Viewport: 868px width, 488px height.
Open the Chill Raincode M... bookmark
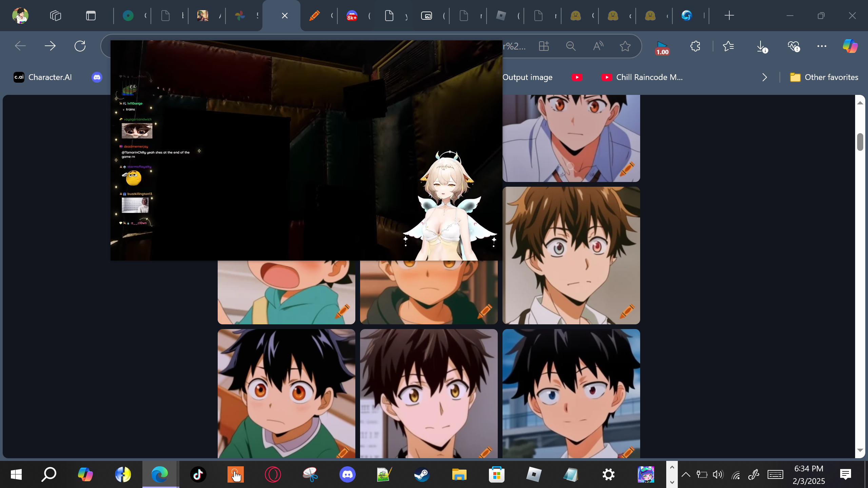pos(642,77)
